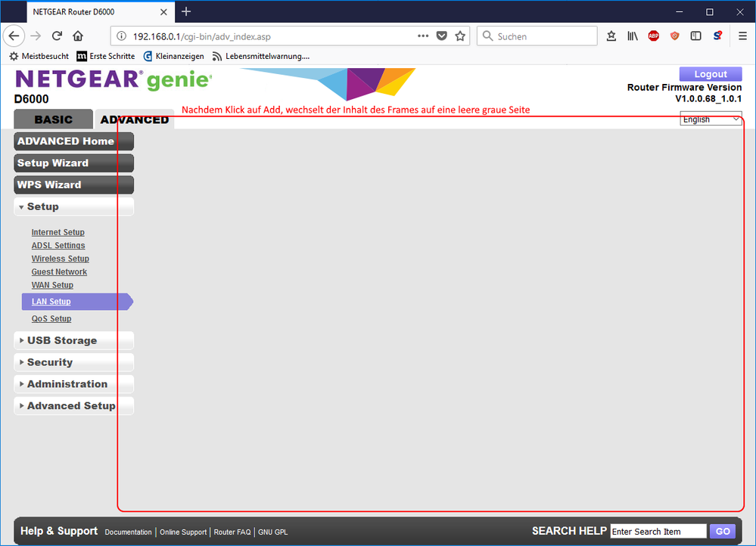
Task: Collapse the Setup section
Action: pos(73,206)
